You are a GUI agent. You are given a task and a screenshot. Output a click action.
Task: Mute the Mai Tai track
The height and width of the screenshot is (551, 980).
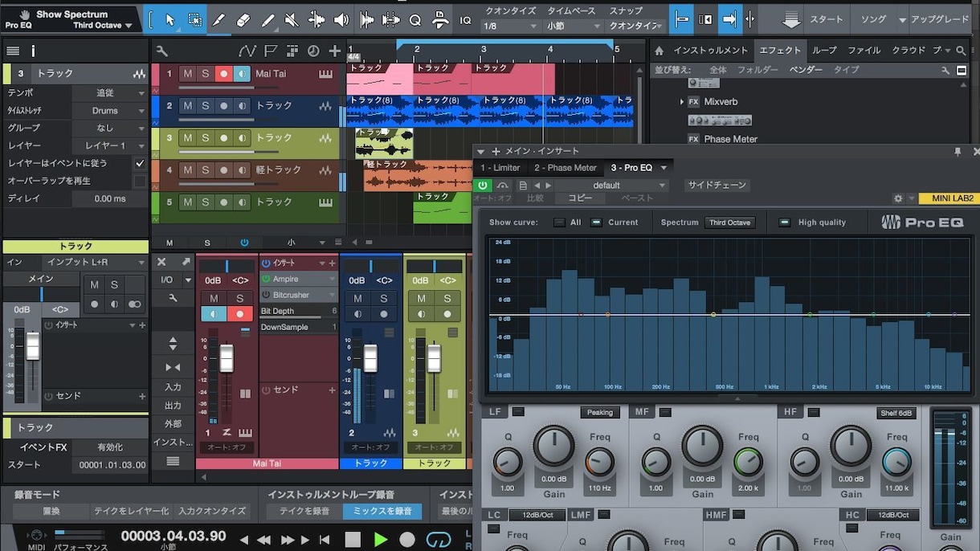click(188, 74)
